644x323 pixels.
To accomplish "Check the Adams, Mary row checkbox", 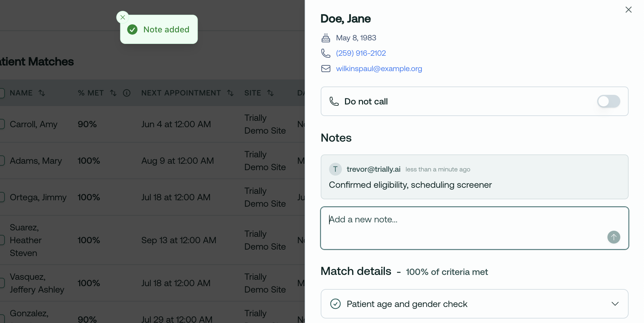I will pos(2,161).
